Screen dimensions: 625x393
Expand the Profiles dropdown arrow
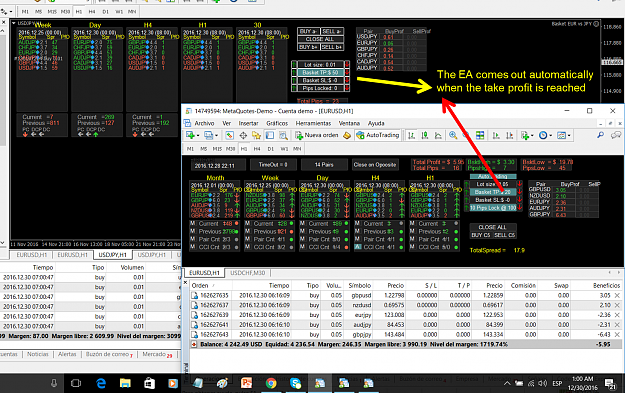[216, 136]
